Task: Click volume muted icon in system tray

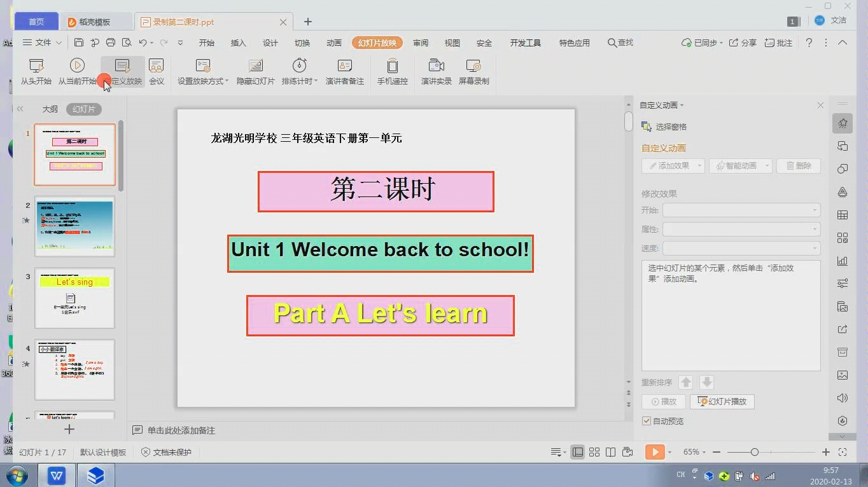Action: point(755,476)
